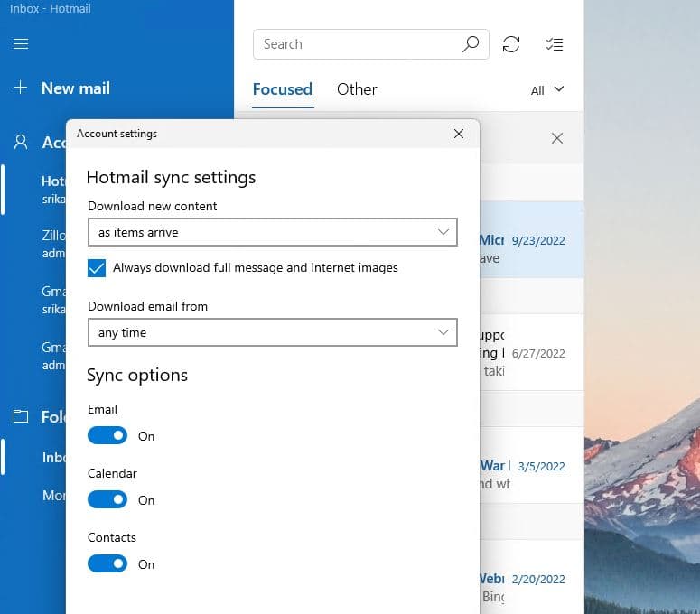Screen dimensions: 700x614
Task: Switch off Contacts sync toggle
Action: [107, 564]
